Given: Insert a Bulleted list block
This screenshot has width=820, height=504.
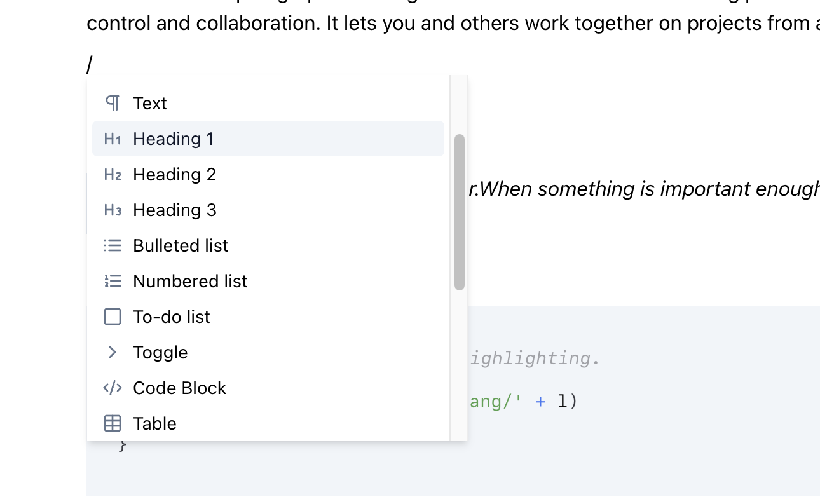Looking at the screenshot, I should tap(181, 245).
